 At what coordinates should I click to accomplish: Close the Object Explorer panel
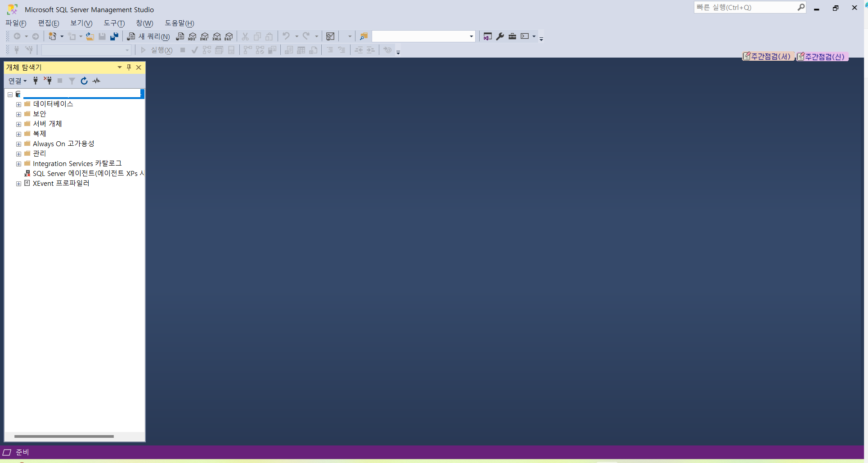139,67
